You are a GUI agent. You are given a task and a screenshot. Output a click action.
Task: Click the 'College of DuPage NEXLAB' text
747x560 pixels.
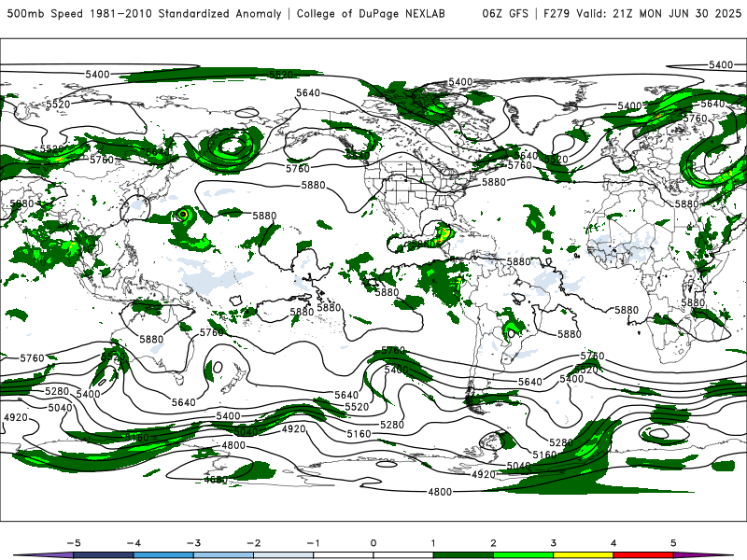pyautogui.click(x=371, y=13)
